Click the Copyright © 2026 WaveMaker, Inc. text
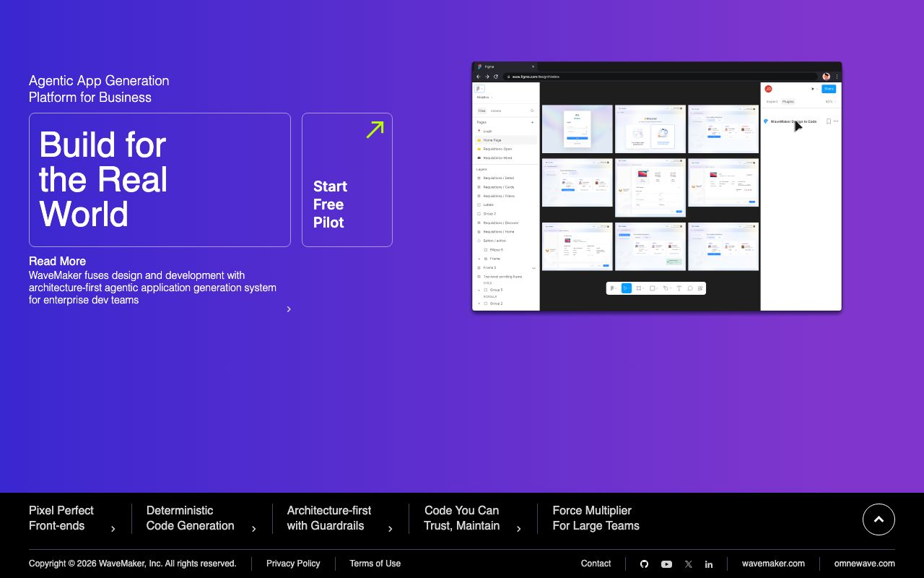924x578 pixels. coord(133,564)
